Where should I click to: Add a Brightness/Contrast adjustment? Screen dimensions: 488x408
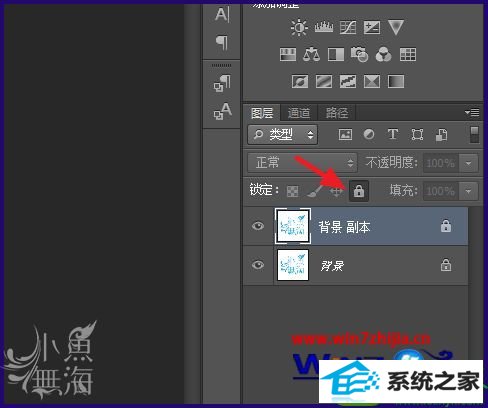[299, 27]
